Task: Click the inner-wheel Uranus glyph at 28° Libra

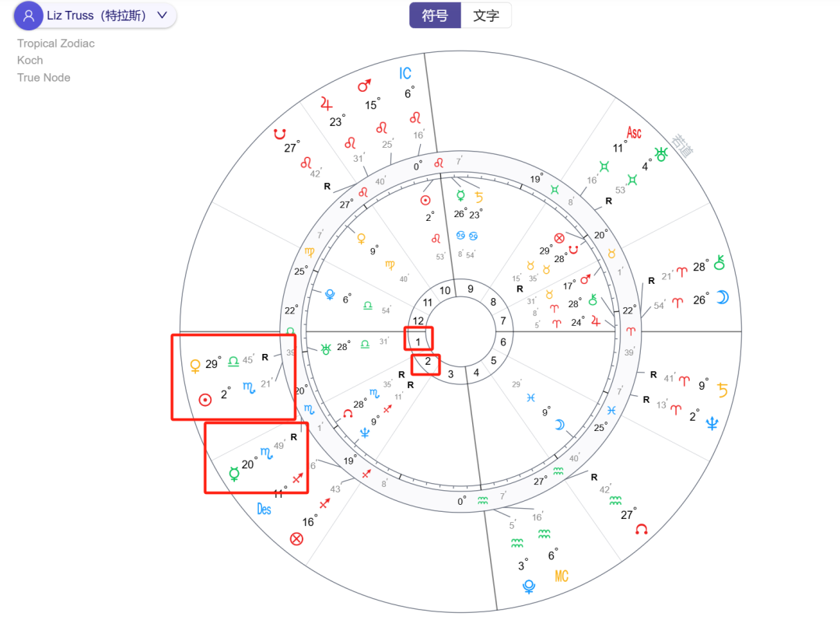Action: [x=326, y=349]
